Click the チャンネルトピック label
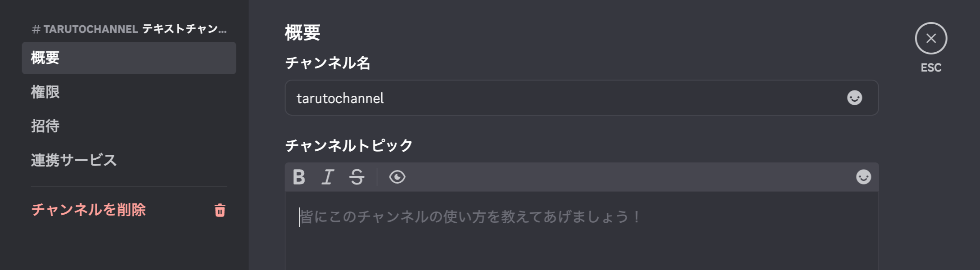Screen dimensions: 980x270 [x=349, y=144]
